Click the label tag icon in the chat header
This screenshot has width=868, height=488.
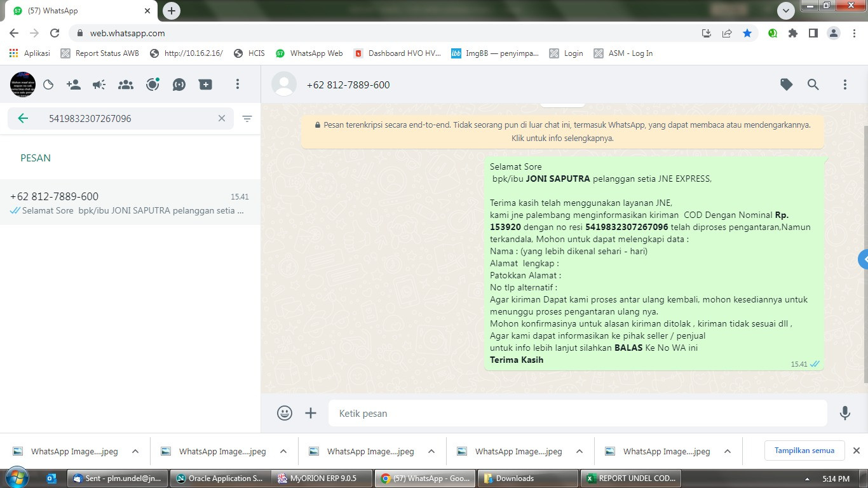pyautogui.click(x=787, y=85)
